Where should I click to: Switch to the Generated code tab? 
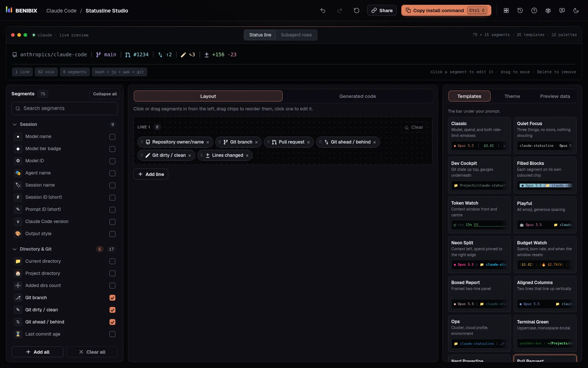358,96
